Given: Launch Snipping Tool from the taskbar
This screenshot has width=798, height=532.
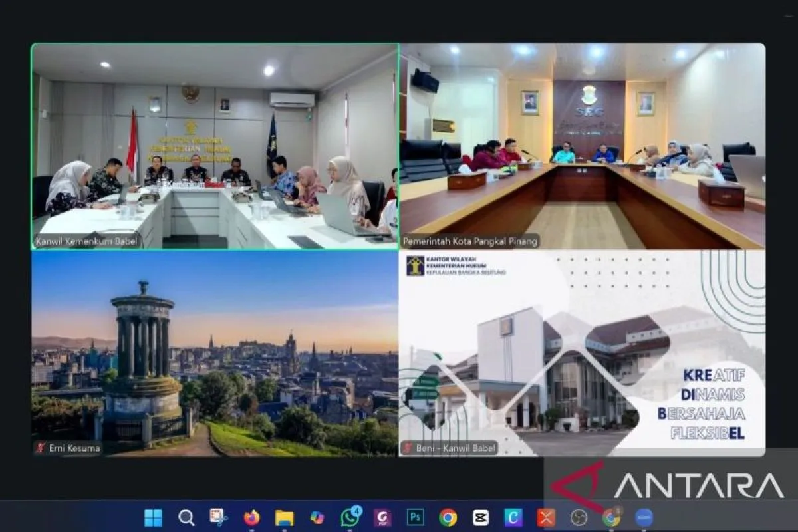Looking at the screenshot, I should (218, 517).
